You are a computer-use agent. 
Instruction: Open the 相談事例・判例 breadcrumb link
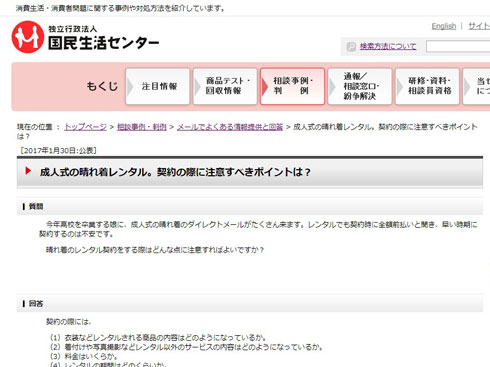click(142, 127)
